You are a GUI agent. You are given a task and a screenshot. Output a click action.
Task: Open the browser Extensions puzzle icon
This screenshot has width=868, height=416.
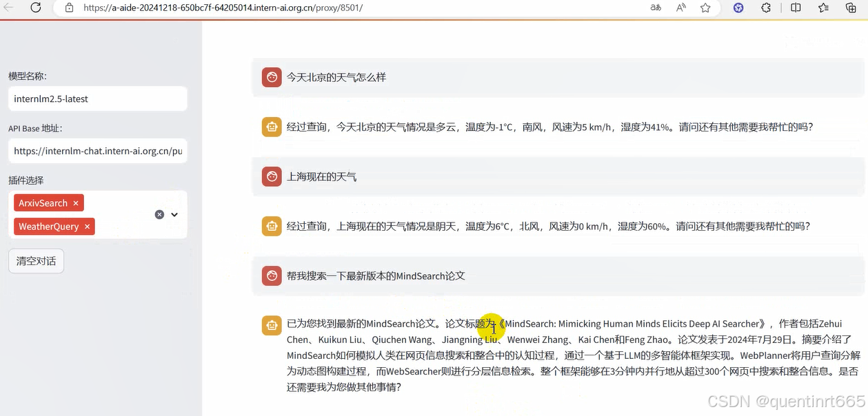[x=766, y=8]
